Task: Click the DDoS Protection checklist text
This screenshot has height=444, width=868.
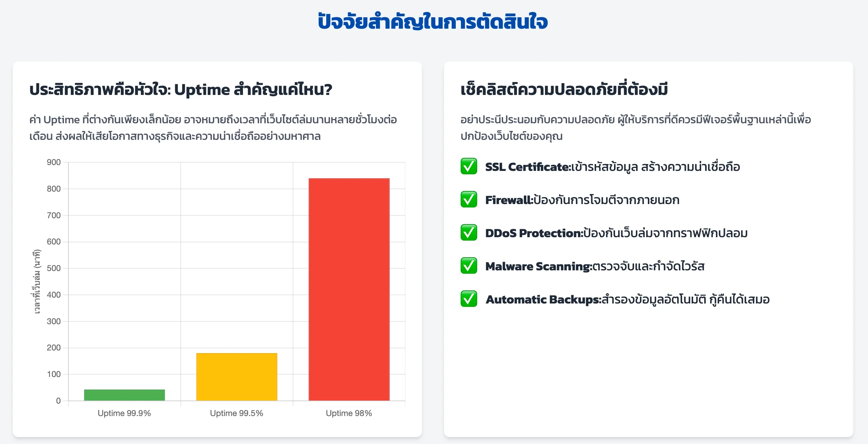Action: point(616,233)
